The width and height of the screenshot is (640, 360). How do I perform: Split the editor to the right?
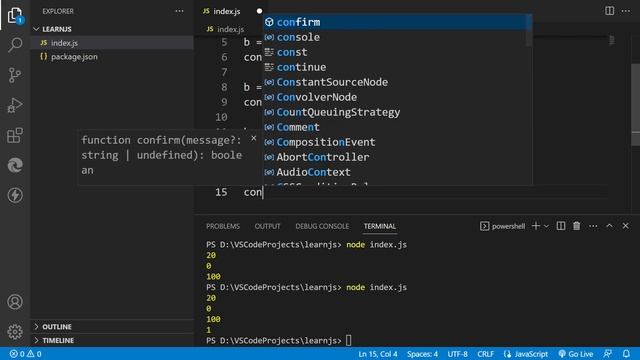click(x=609, y=11)
